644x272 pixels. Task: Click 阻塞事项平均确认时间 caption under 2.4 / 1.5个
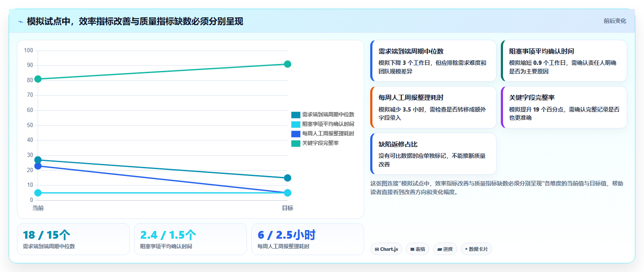(166, 246)
